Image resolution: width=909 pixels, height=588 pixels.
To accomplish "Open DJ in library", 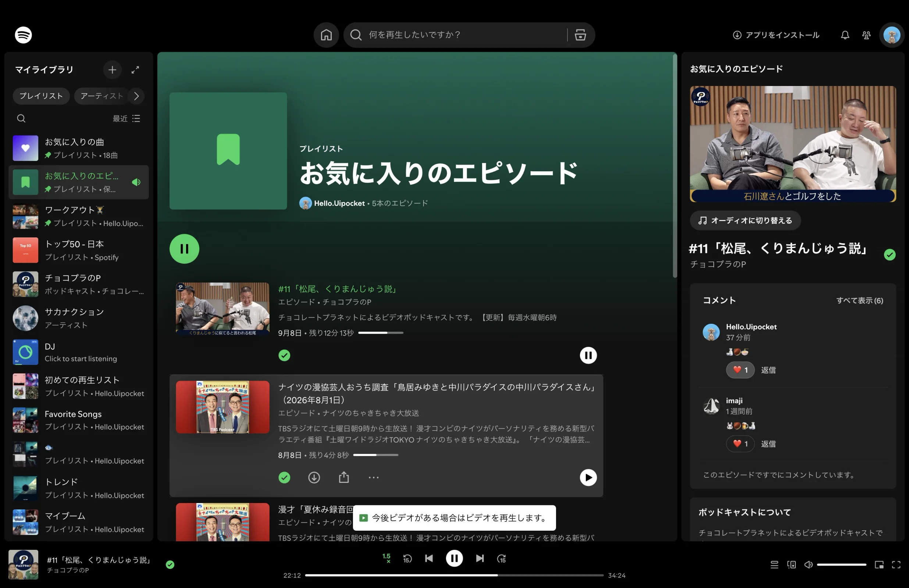I will [78, 352].
